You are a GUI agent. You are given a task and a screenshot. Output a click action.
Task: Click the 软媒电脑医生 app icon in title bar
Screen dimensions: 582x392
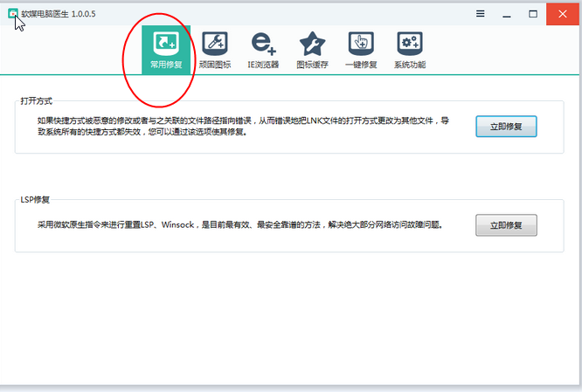12,14
